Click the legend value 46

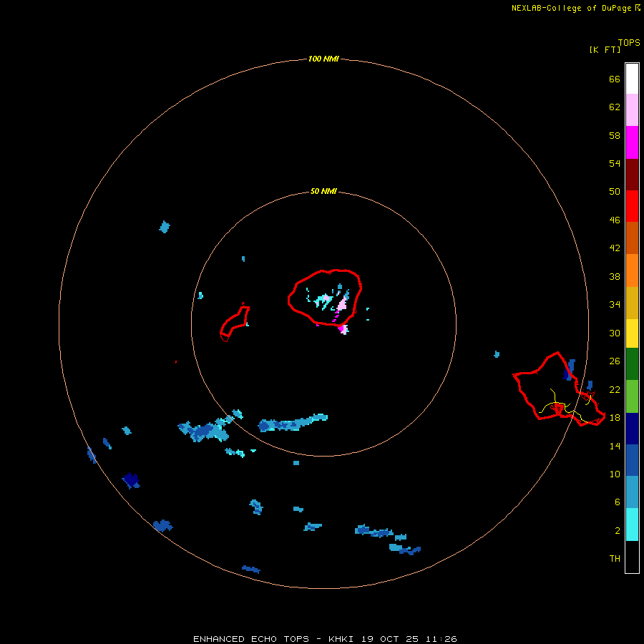615,220
